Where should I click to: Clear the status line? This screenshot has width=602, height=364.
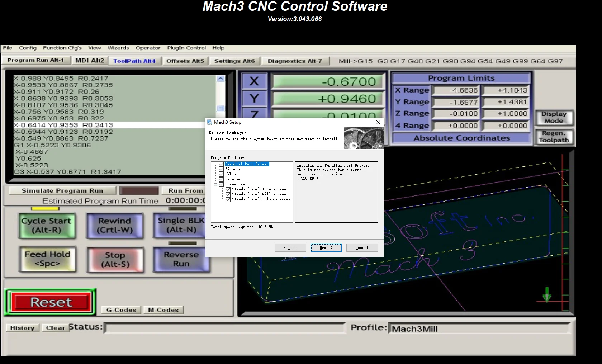tap(55, 328)
